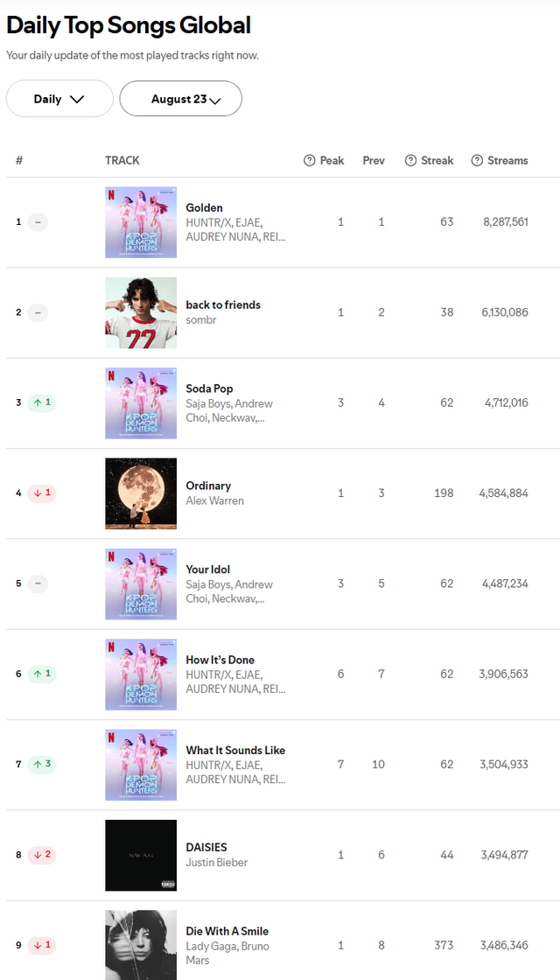The height and width of the screenshot is (980, 560).
Task: Click the Prev column header
Action: tap(374, 160)
